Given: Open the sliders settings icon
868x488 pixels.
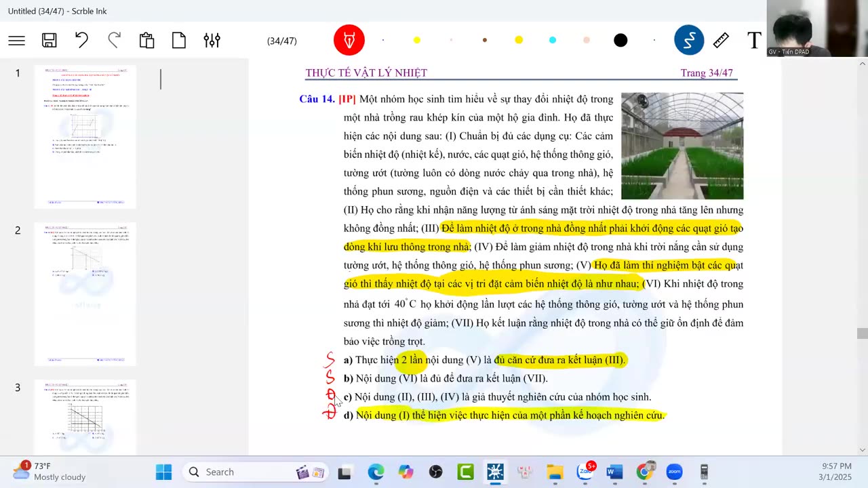Looking at the screenshot, I should [x=212, y=41].
